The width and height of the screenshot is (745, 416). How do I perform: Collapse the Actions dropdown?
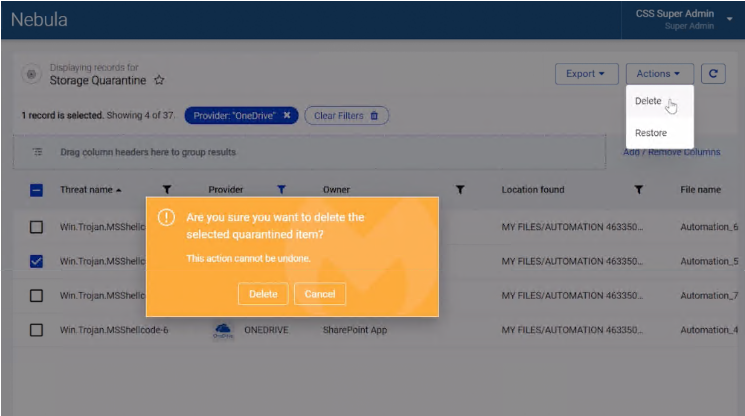(659, 73)
